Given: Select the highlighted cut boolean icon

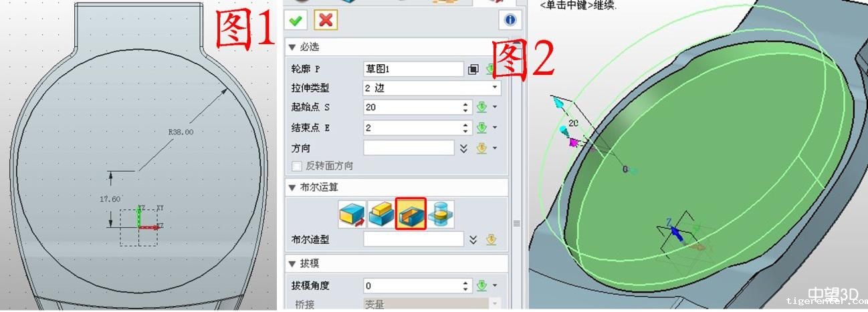Looking at the screenshot, I should [411, 214].
